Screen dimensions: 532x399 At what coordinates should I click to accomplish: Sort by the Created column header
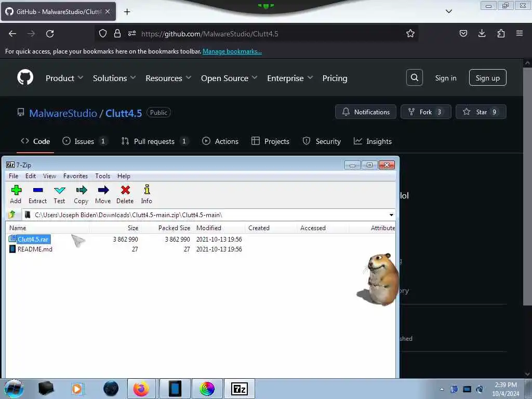[x=271, y=228]
